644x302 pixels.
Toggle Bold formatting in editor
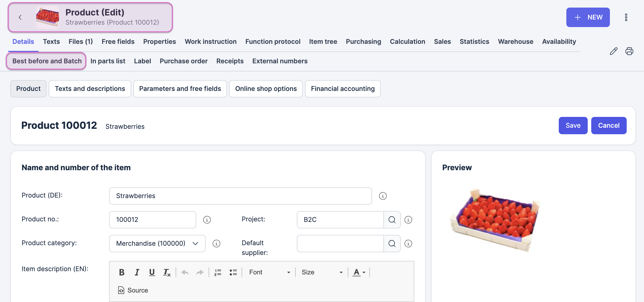[x=122, y=272]
